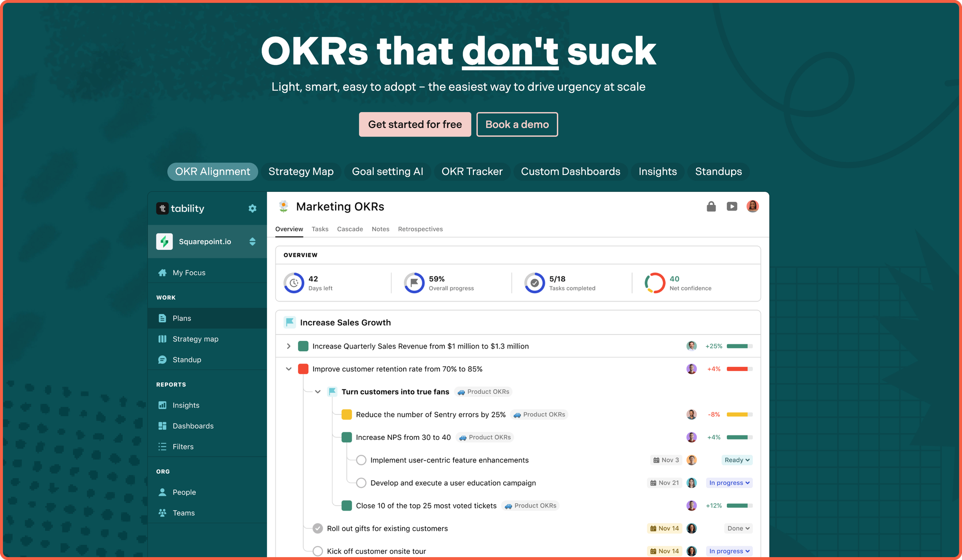Viewport: 962px width, 560px height.
Task: Click the settings gear next to tability logo
Action: [x=252, y=209]
